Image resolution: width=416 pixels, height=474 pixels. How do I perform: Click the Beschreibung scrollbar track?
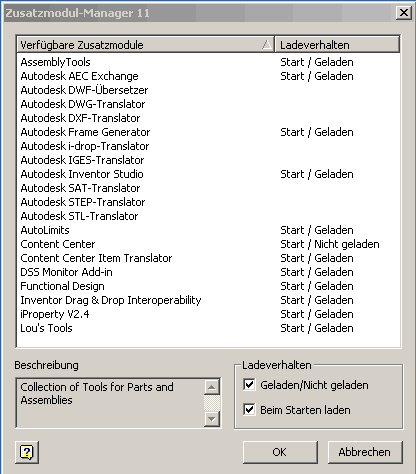[x=212, y=403]
